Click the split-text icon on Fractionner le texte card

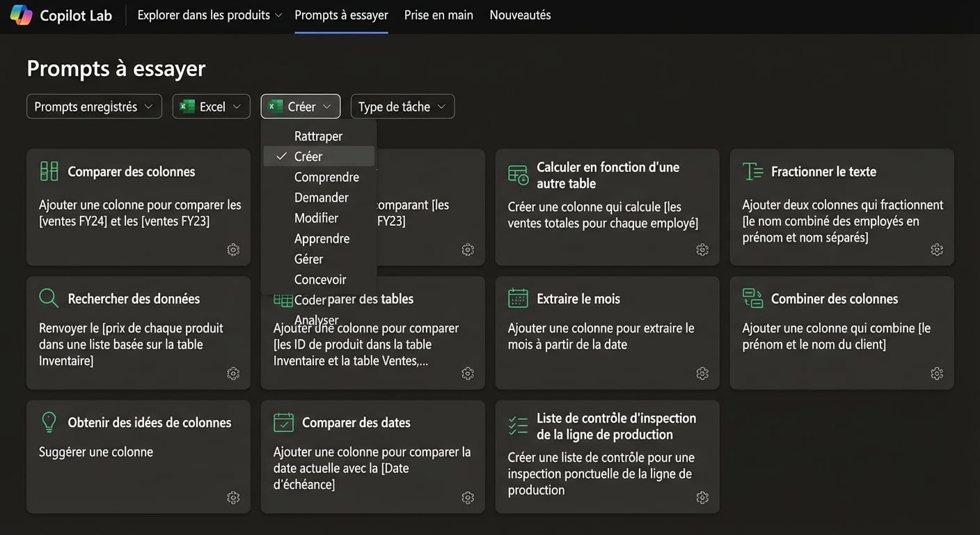coord(752,171)
